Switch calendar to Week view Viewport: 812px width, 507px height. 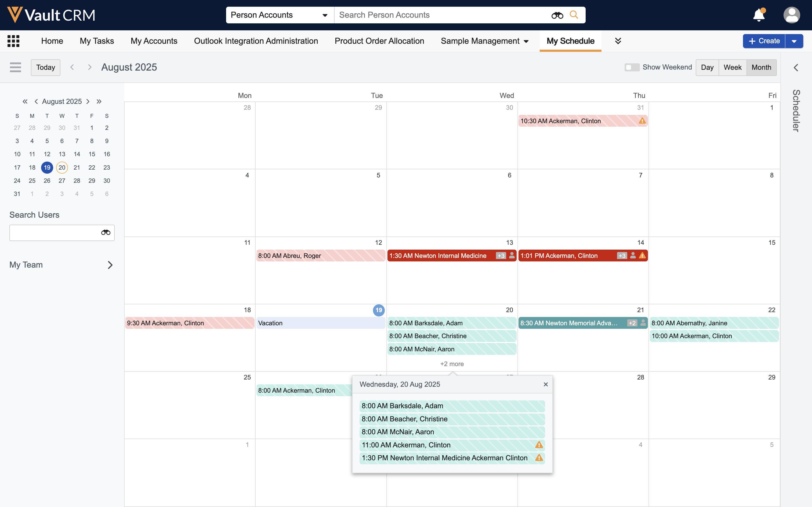click(732, 67)
